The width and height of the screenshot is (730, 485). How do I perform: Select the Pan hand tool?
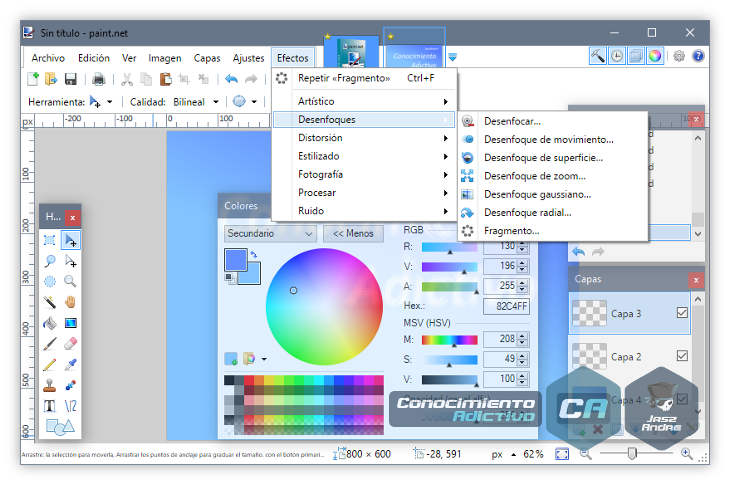[70, 302]
